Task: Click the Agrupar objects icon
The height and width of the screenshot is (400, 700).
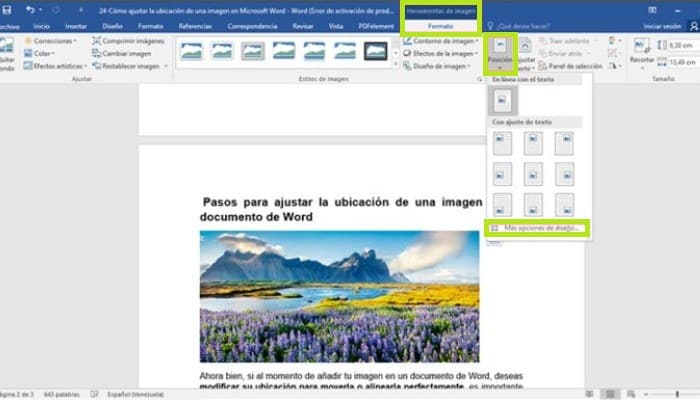Action: click(614, 54)
